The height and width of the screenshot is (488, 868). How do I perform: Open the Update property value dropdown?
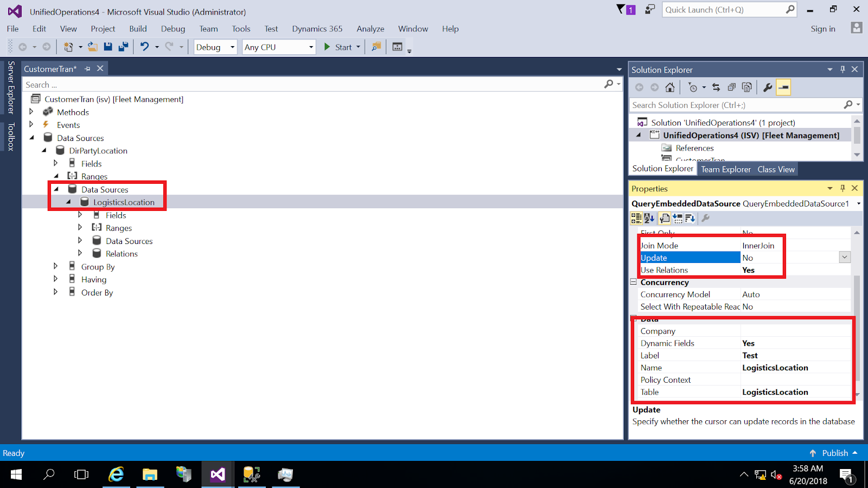(x=845, y=258)
